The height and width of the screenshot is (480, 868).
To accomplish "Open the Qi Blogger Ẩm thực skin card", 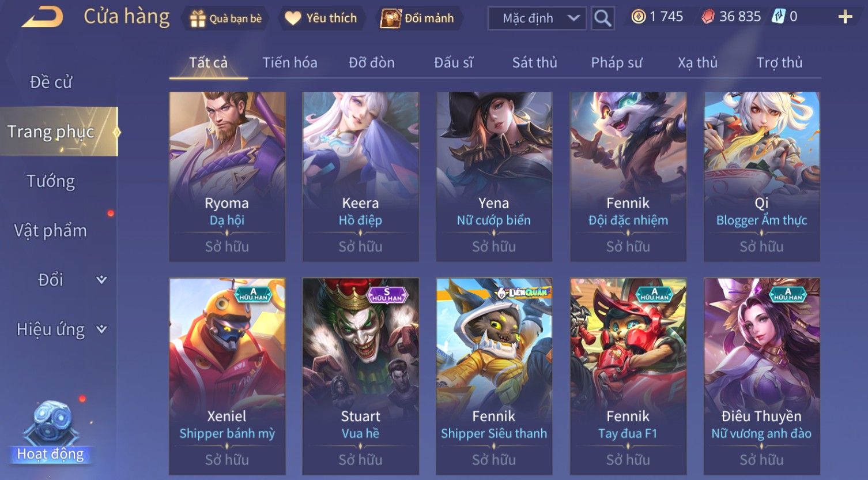I will click(761, 177).
